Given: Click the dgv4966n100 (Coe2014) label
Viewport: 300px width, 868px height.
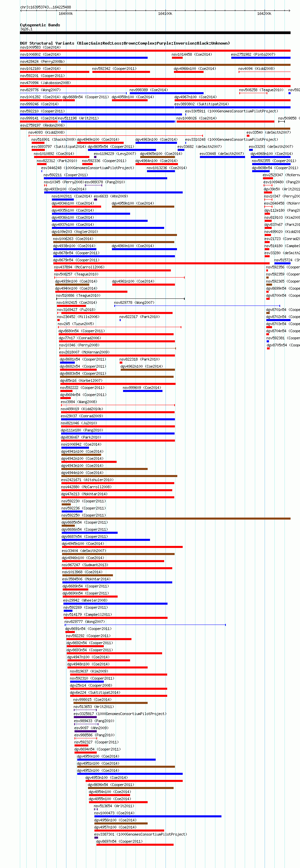Looking at the screenshot, I should tap(195, 69).
